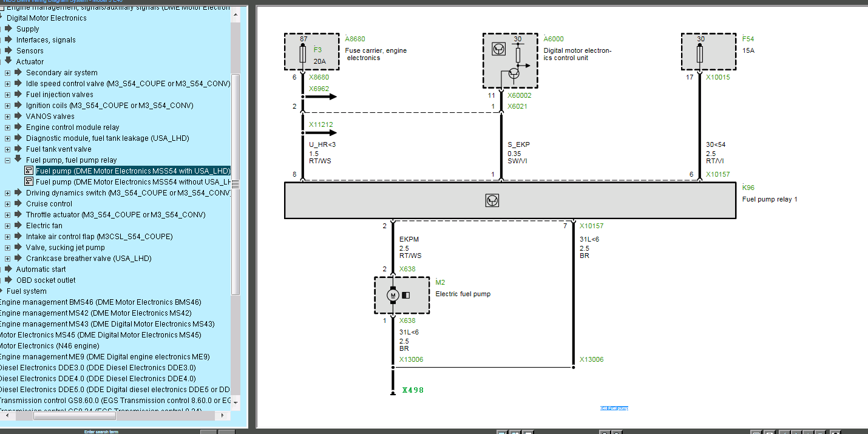Click the K96 fuel pump relay symbol icon
The width and height of the screenshot is (868, 434).
(x=492, y=200)
